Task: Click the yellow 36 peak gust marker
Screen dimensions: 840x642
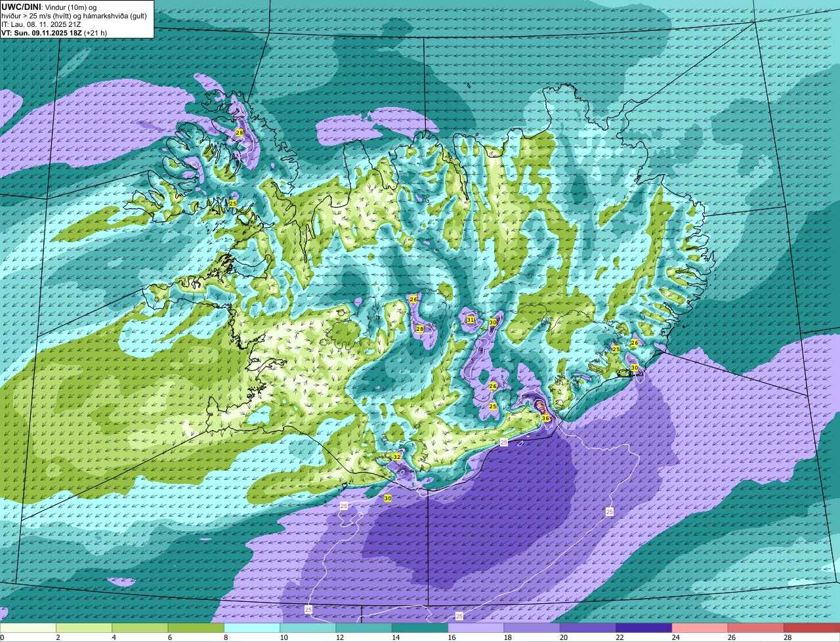Action: click(545, 418)
